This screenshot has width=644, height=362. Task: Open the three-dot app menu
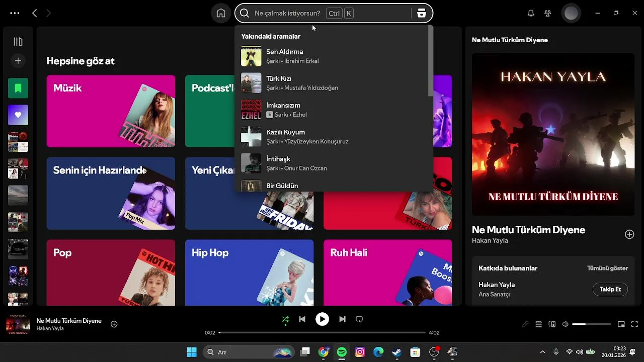coord(15,14)
